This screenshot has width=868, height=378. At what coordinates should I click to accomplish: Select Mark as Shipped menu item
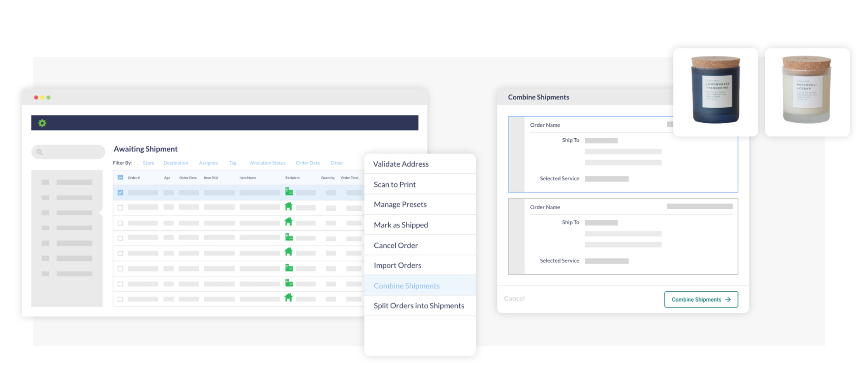(401, 225)
